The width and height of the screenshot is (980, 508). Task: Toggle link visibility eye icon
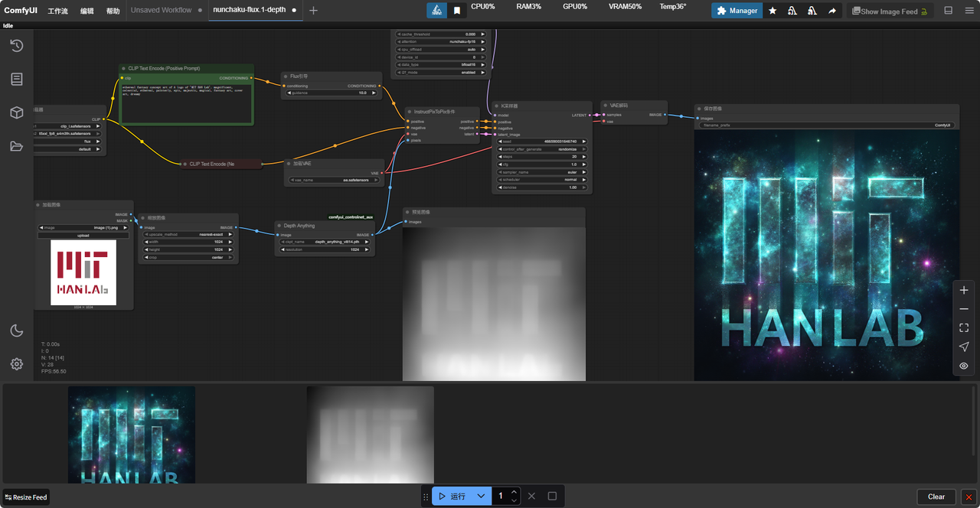[x=964, y=366]
